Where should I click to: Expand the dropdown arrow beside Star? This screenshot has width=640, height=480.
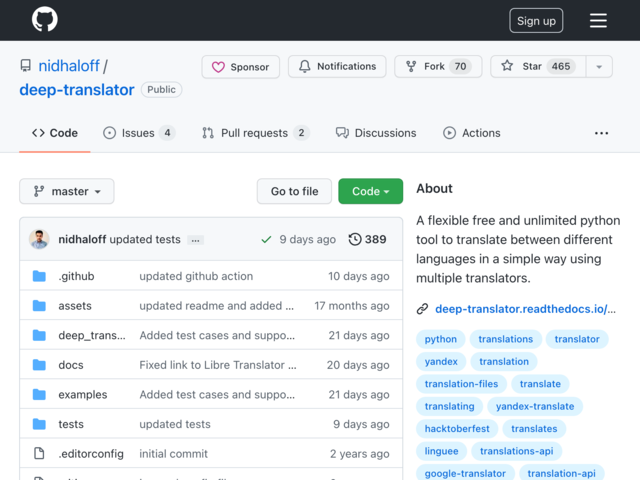[x=599, y=67]
